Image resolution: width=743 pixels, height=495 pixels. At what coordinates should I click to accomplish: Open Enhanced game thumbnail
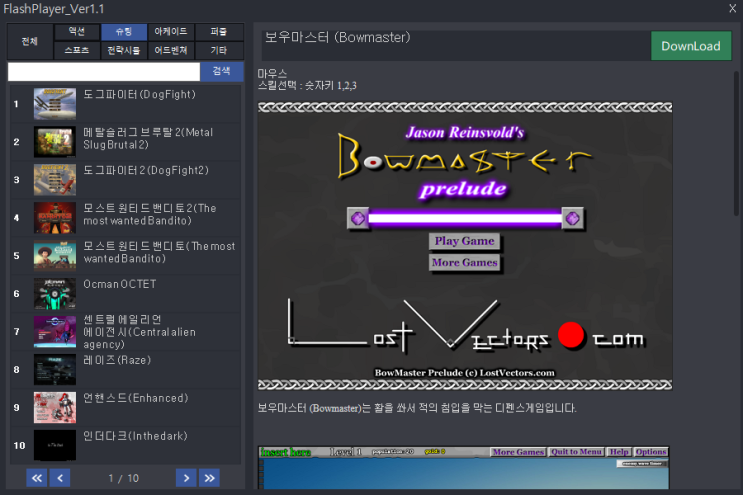click(x=54, y=407)
